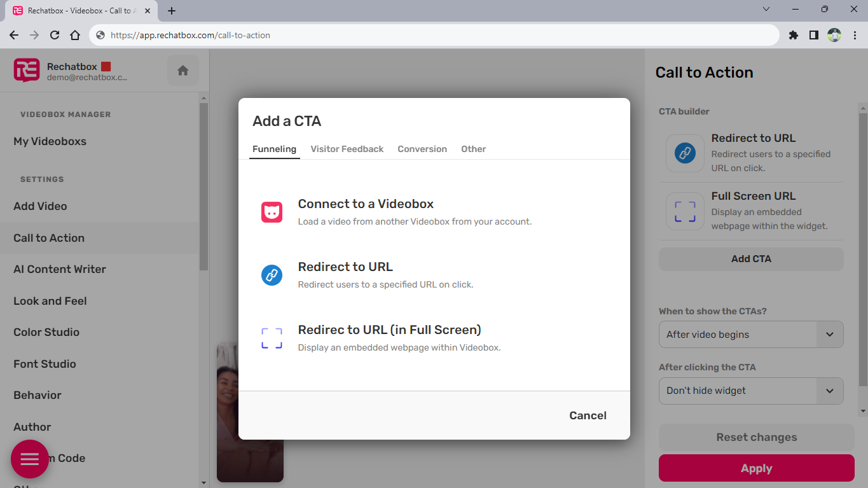Expand the After video begins dropdown
The image size is (868, 488).
coord(751,335)
